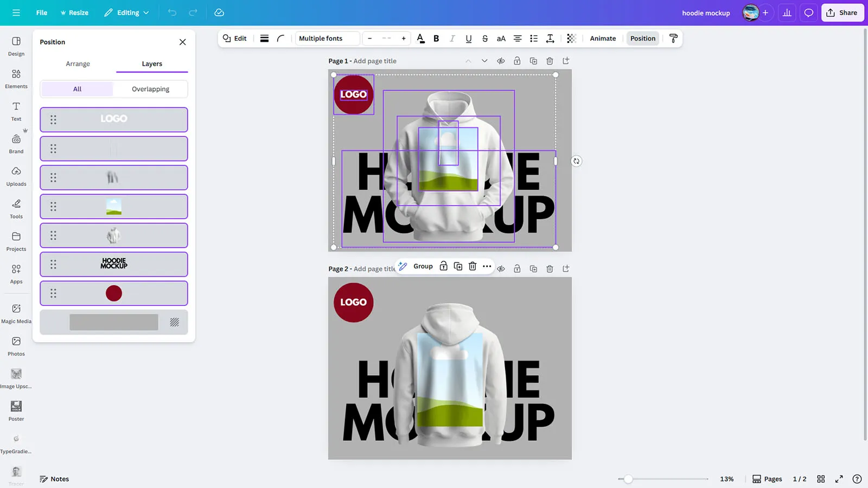Screen dimensions: 868x488
Task: Open the copy style paint roller tool
Action: [x=673, y=38]
